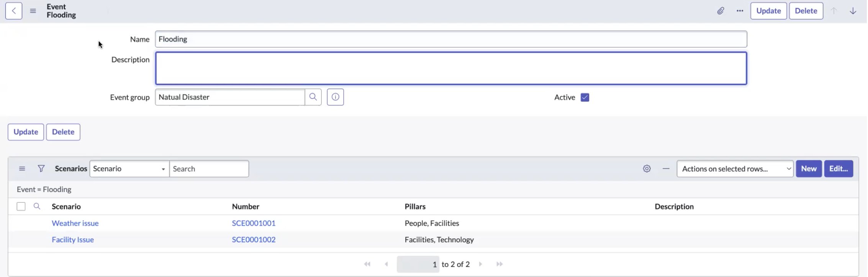Click the People, Facilities pillars cell

[x=432, y=223]
